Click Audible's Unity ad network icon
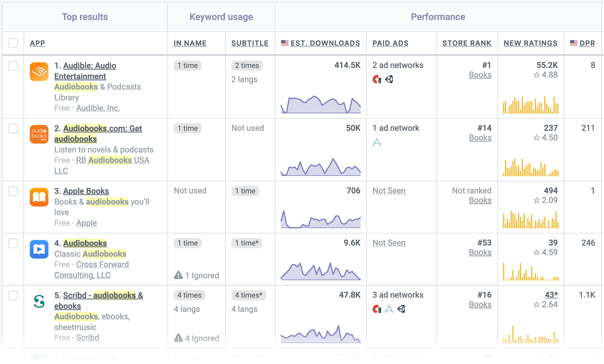Viewport: 604px width, 364px height. [x=389, y=79]
